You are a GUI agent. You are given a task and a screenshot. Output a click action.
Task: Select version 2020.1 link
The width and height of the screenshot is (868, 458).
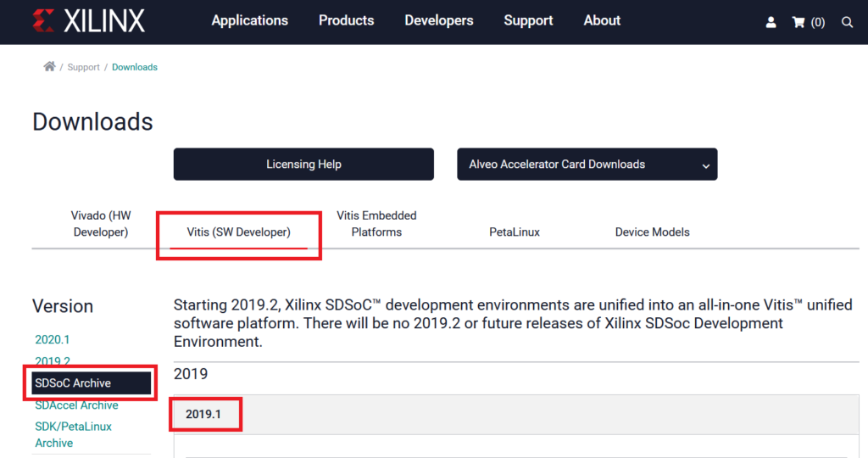pos(53,339)
